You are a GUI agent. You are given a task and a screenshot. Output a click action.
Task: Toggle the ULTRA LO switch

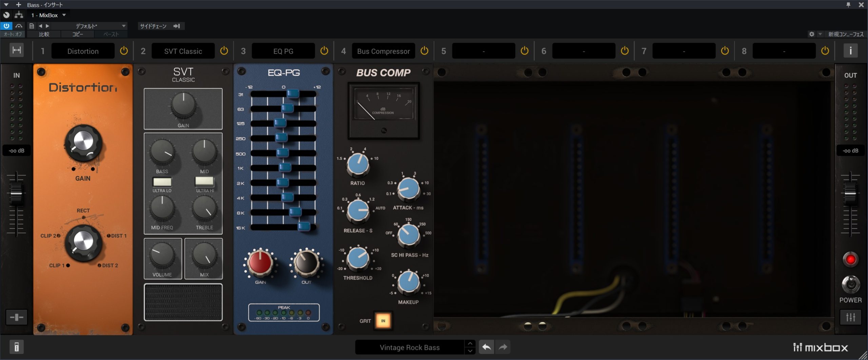tap(162, 182)
